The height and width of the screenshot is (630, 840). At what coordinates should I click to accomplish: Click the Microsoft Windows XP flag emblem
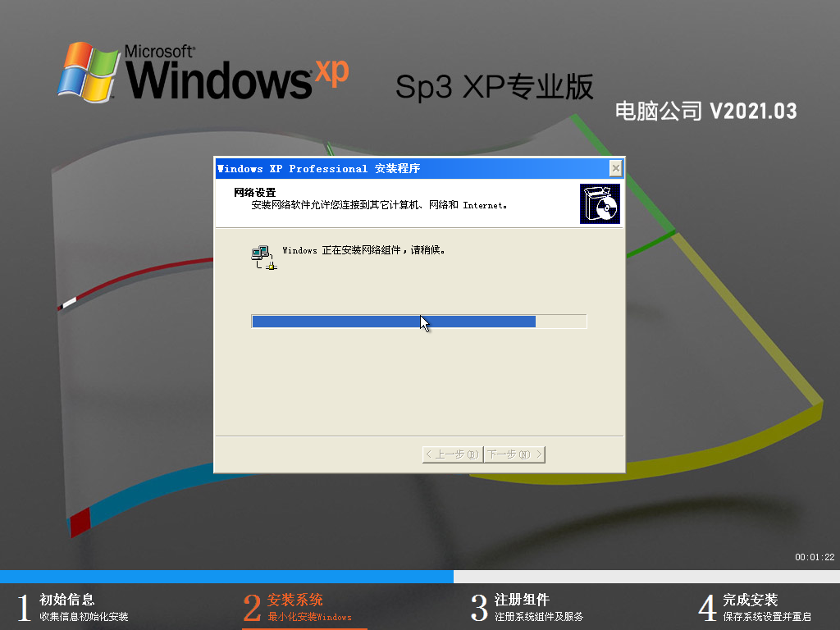pos(89,70)
